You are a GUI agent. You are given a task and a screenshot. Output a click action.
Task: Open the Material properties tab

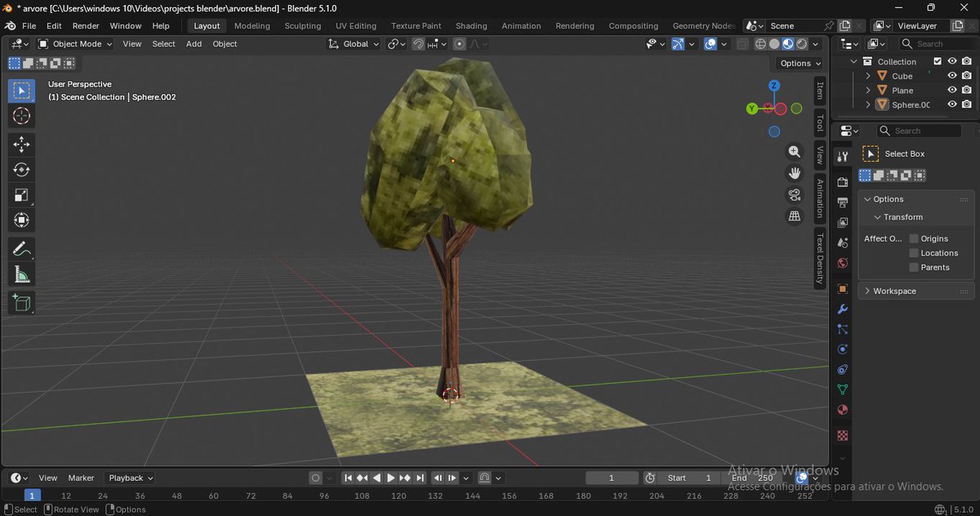[x=843, y=410]
